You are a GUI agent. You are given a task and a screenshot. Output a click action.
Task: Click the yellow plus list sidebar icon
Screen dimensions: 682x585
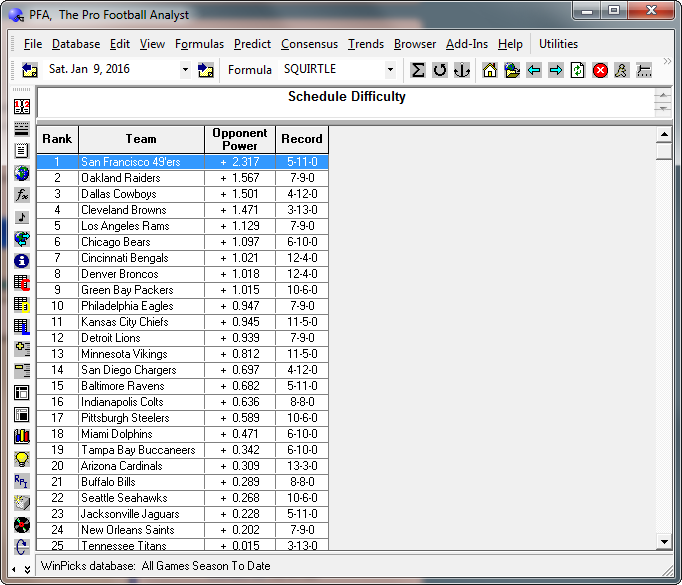[x=22, y=348]
